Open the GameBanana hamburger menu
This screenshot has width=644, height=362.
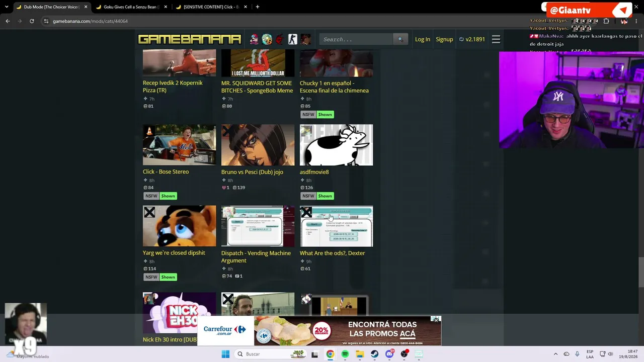[x=496, y=39]
